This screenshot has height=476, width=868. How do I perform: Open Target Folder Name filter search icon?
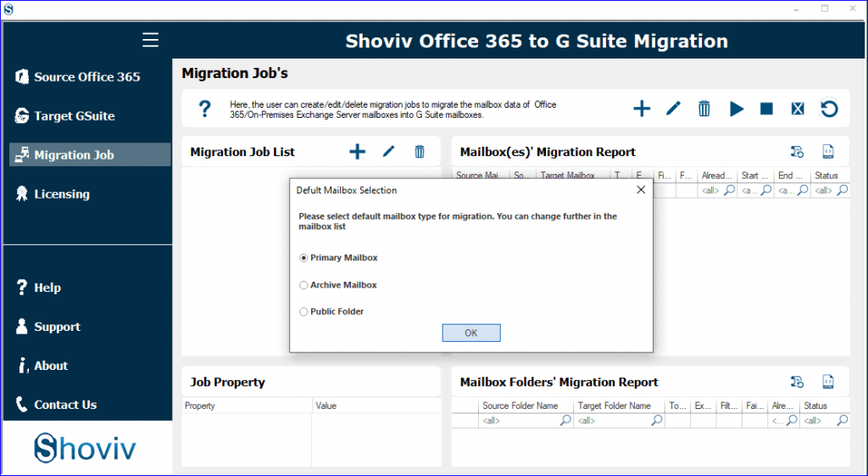point(657,421)
